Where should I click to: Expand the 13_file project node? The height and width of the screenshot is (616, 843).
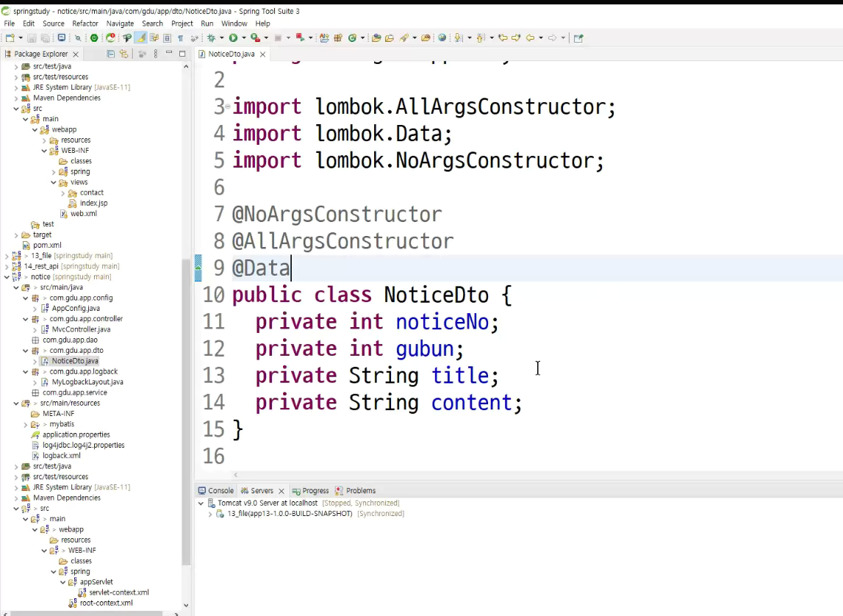coord(7,256)
